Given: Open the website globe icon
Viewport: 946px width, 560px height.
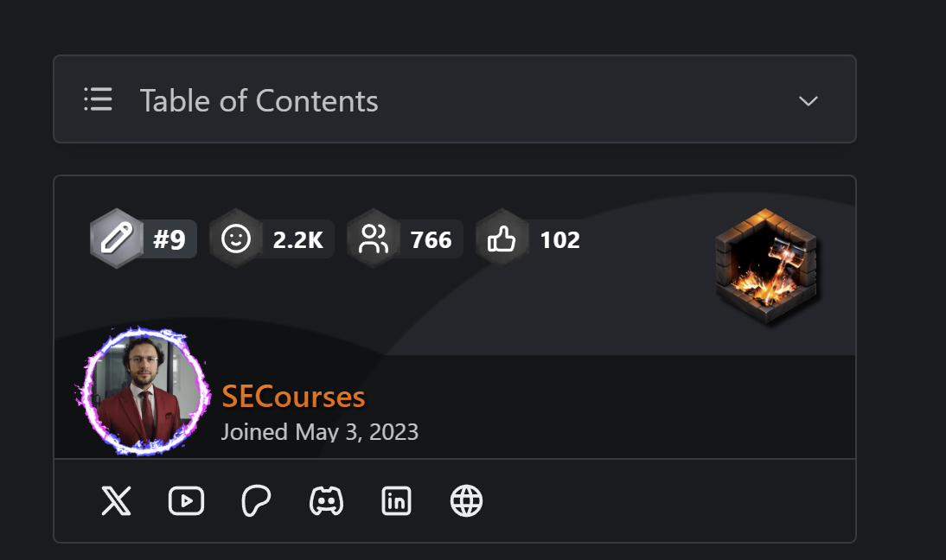Looking at the screenshot, I should click(x=466, y=501).
